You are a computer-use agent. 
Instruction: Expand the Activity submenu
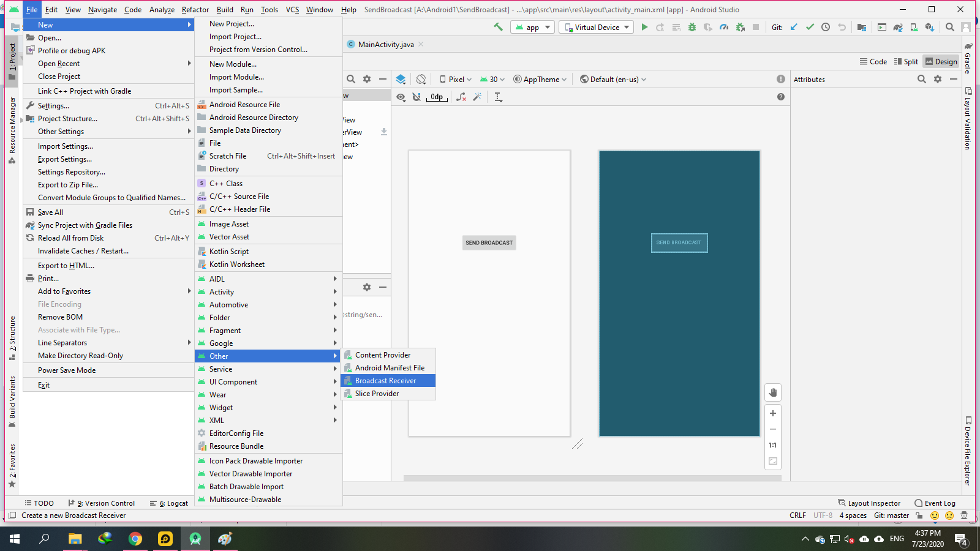tap(268, 291)
